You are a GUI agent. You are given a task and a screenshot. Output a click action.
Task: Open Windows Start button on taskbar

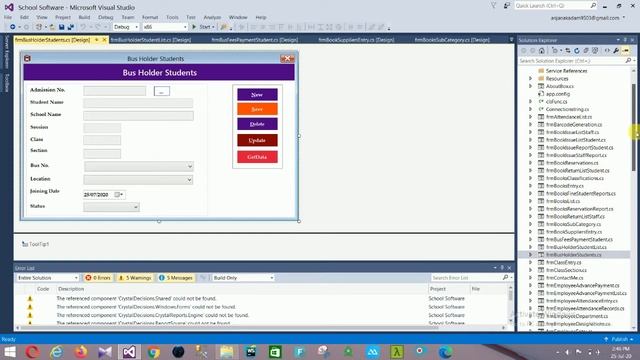click(9, 352)
